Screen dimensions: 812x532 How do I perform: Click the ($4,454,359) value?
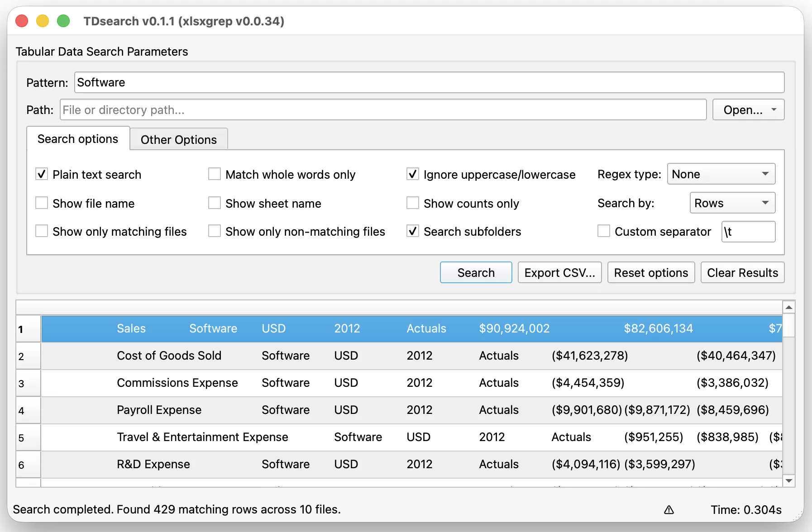pos(588,383)
